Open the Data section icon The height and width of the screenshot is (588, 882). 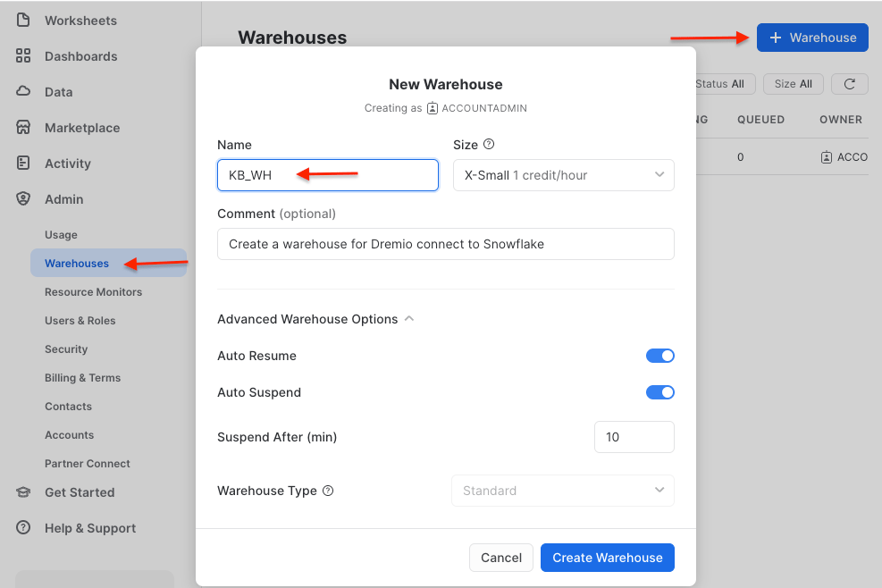(21, 91)
